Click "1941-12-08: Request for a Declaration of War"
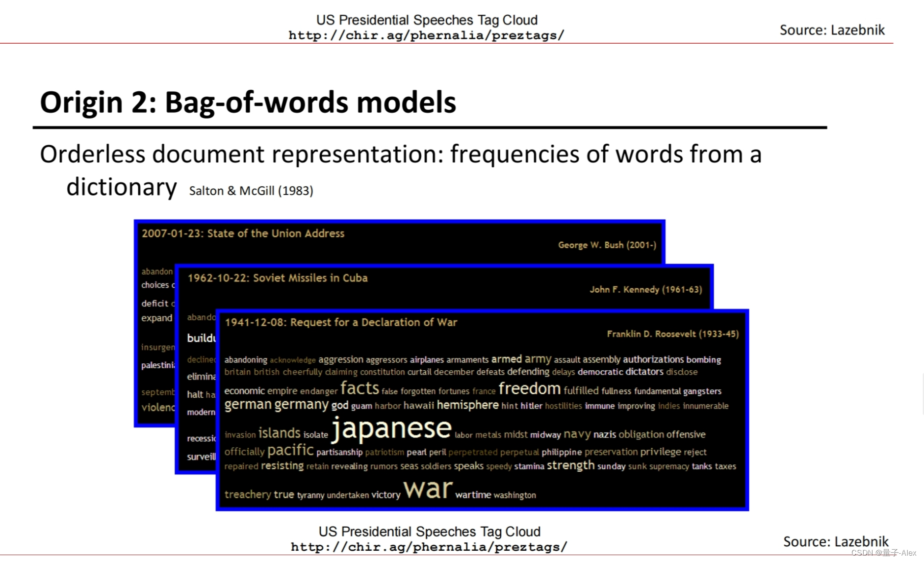 (x=341, y=322)
